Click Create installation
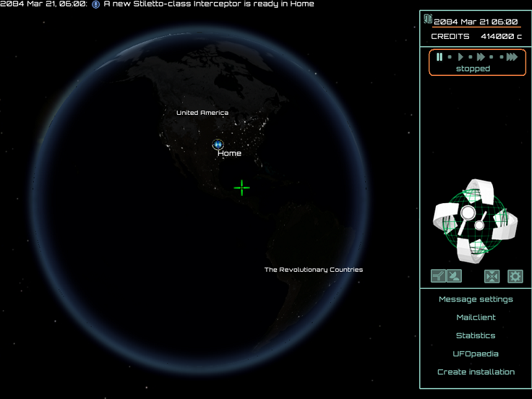This screenshot has width=532, height=399. (x=476, y=372)
